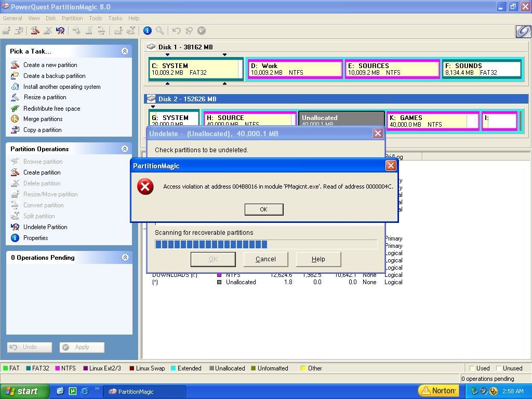Click the Undo arrow icon in the top toolbar
This screenshot has width=532, height=399.
point(176,31)
